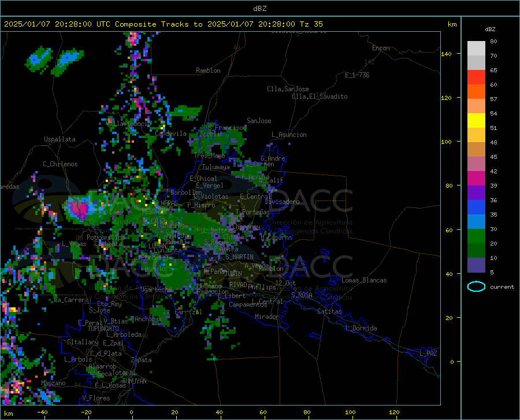Click the 80 dBZ light gray swatch
This screenshot has width=520, height=420.
[x=476, y=48]
